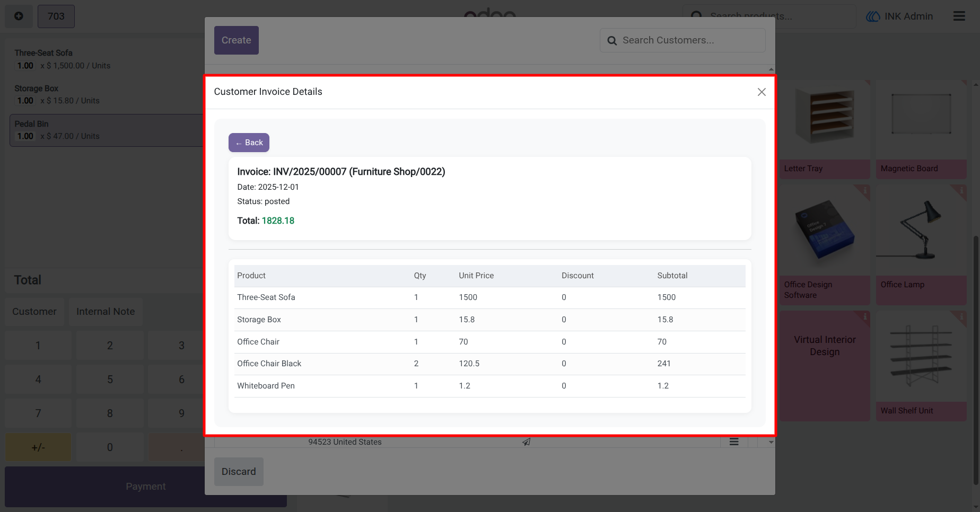Viewport: 980px width, 512px height.
Task: Close the Customer Invoice Details dialog
Action: [x=762, y=92]
